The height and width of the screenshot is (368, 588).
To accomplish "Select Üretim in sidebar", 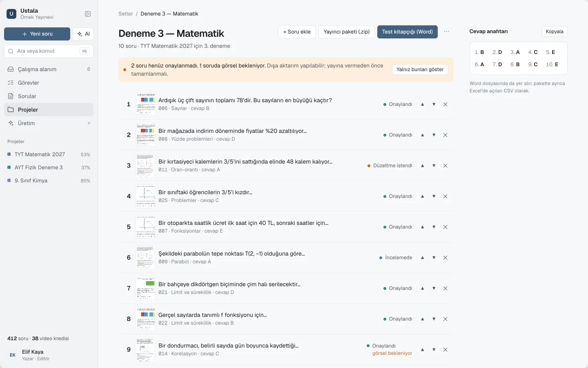I will coord(49,123).
